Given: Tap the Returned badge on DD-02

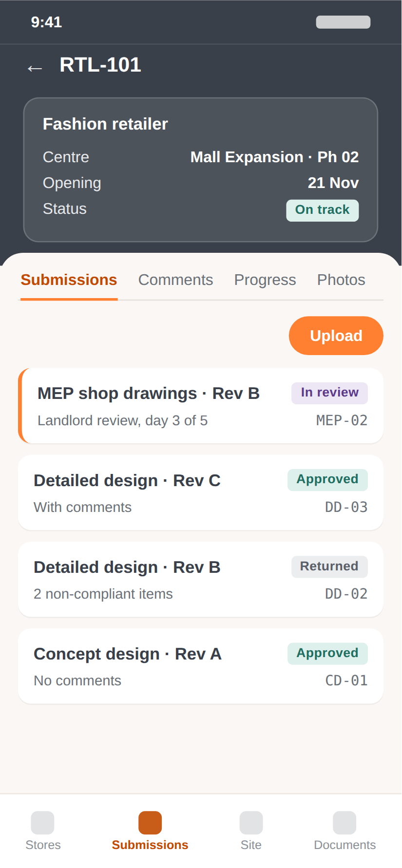Looking at the screenshot, I should 329,567.
